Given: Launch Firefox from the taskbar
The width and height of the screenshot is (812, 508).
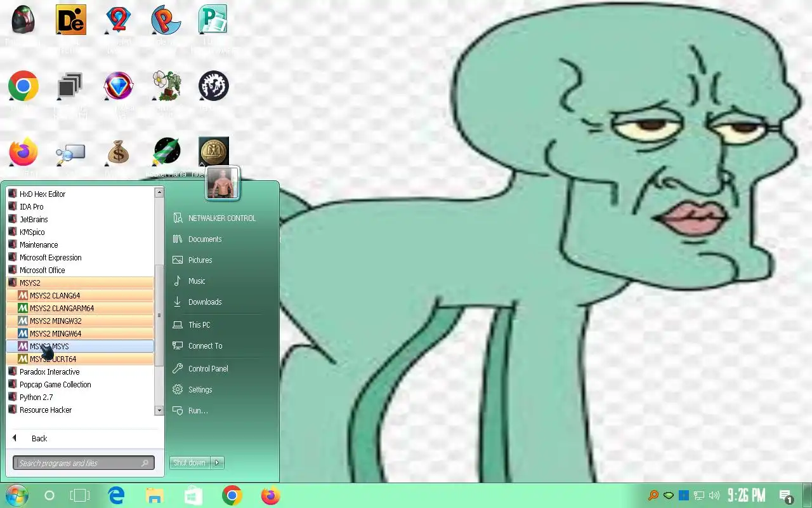Looking at the screenshot, I should pyautogui.click(x=271, y=495).
